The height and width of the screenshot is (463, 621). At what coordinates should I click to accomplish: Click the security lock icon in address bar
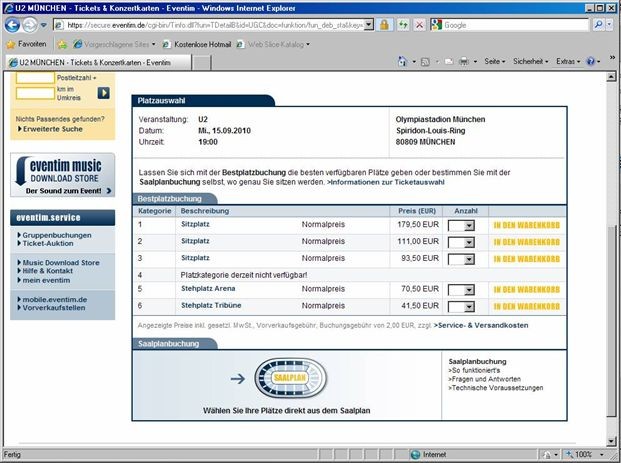(382, 24)
